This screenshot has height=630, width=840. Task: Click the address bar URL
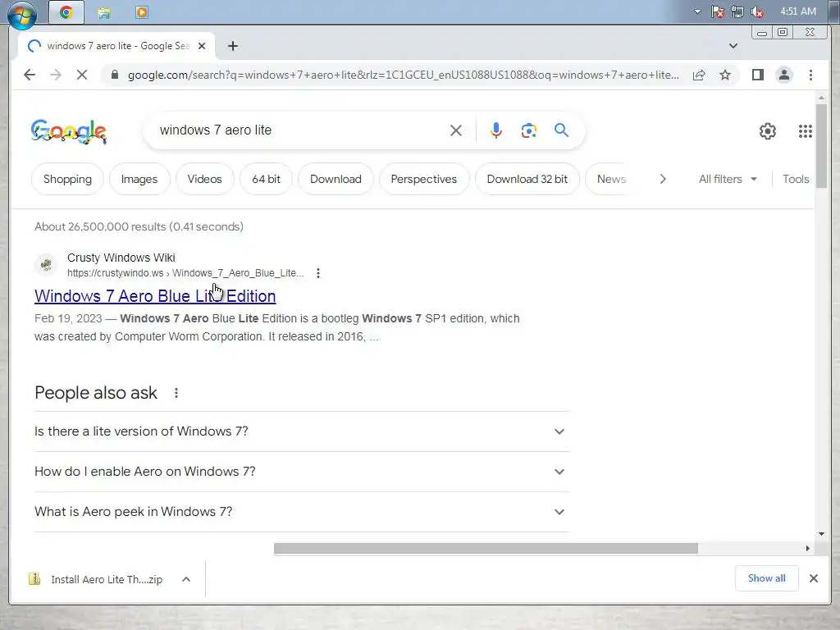[404, 75]
